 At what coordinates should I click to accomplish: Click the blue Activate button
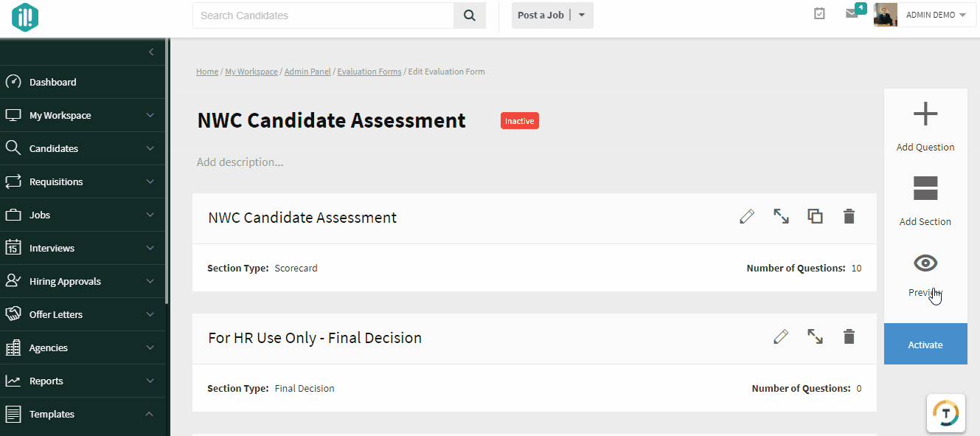click(x=925, y=345)
